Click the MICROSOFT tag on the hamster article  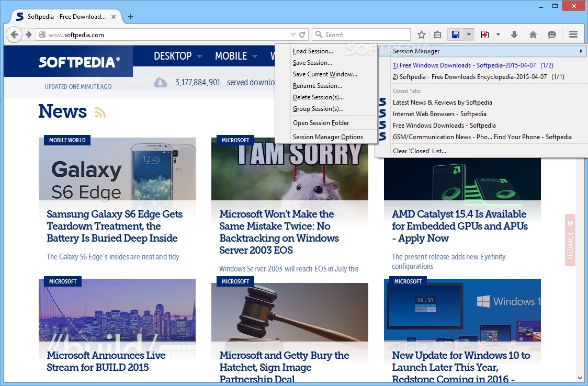pos(235,140)
